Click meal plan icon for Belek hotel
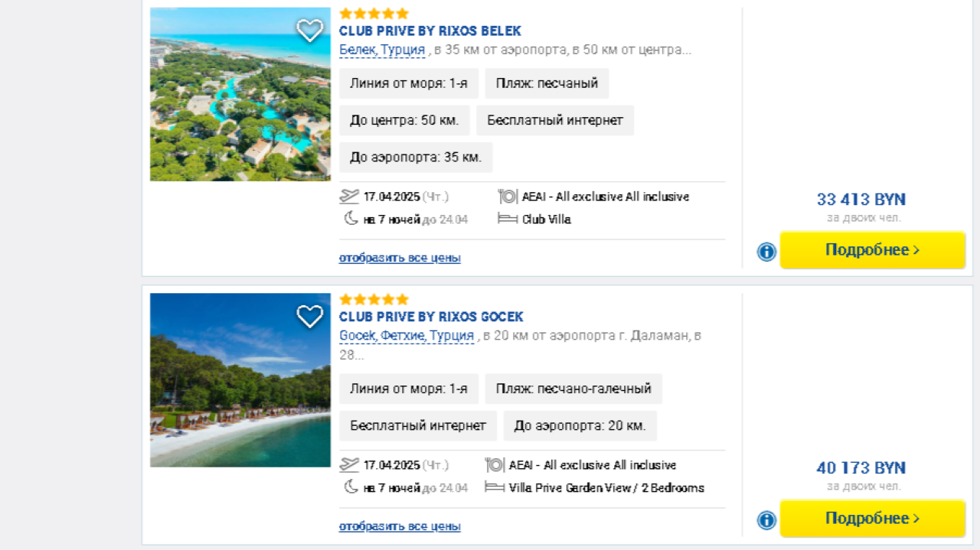The width and height of the screenshot is (980, 550). 508,197
